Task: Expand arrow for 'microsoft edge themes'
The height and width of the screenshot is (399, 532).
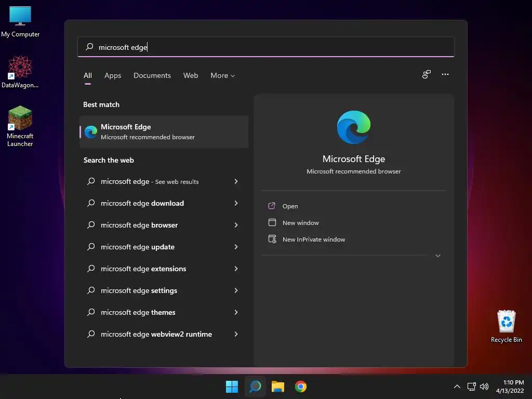Action: pos(236,312)
